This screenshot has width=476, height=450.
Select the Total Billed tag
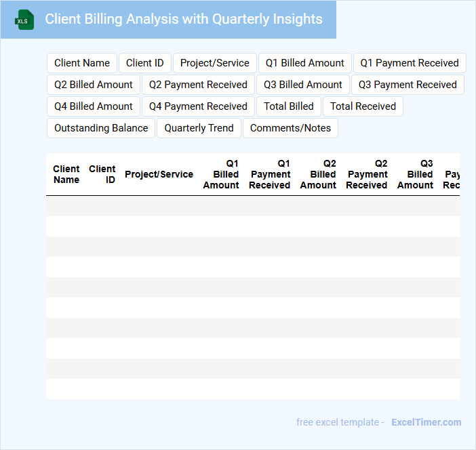(x=289, y=106)
